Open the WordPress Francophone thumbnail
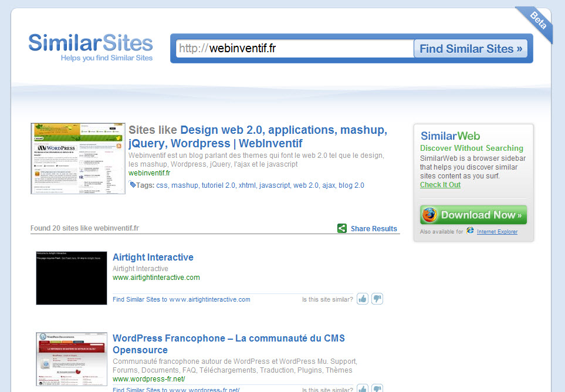 [72, 359]
